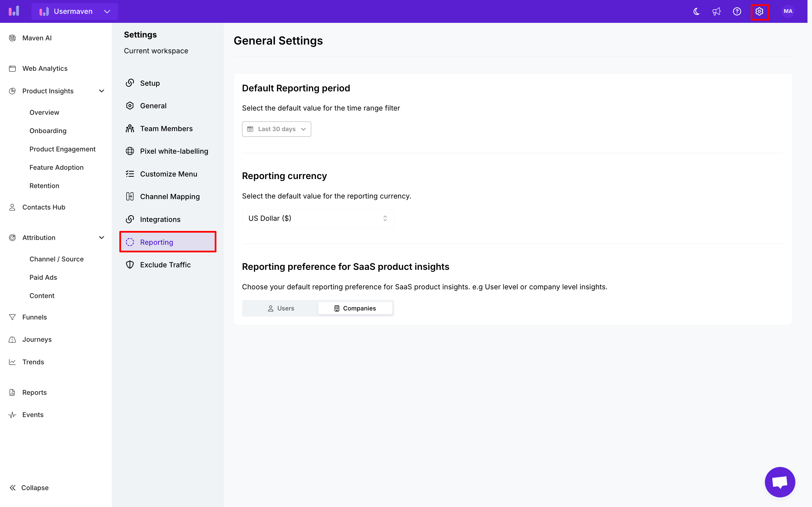Image resolution: width=812 pixels, height=507 pixels.
Task: Navigate to Integrations settings
Action: [x=159, y=219]
